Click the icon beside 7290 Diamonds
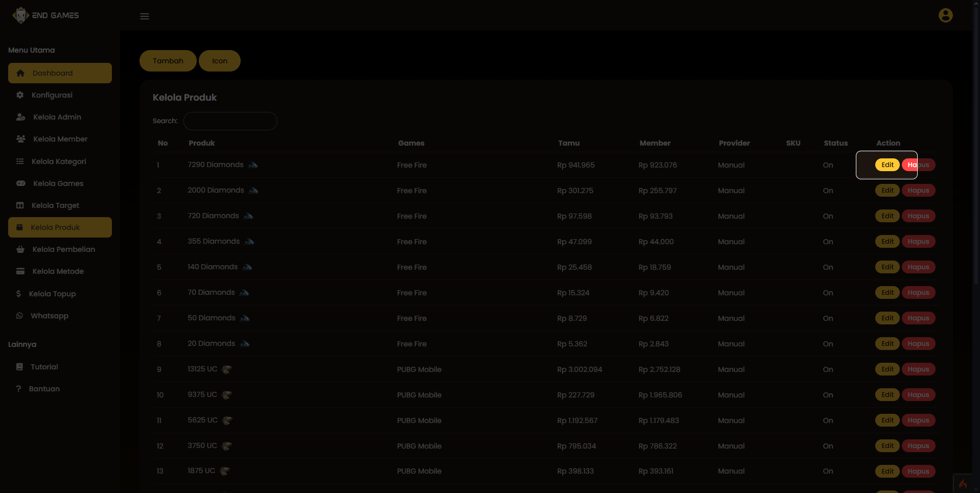Screen dimensions: 980x493 pos(253,165)
